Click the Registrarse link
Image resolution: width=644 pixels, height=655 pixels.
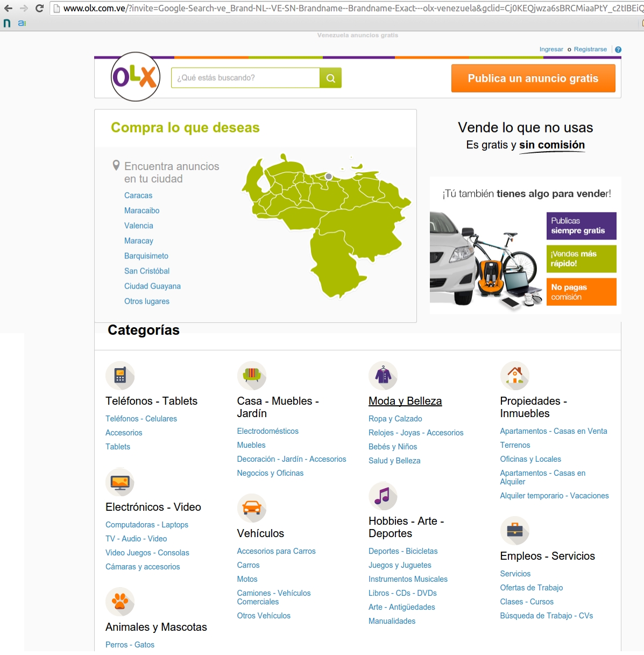tap(590, 50)
